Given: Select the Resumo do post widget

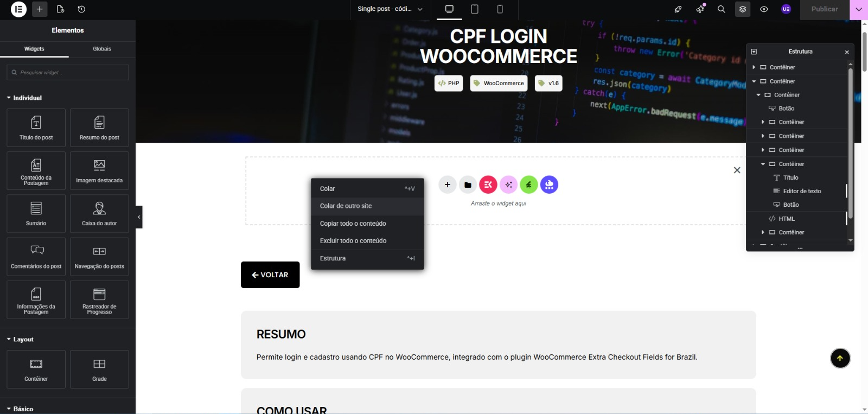Looking at the screenshot, I should 99,128.
